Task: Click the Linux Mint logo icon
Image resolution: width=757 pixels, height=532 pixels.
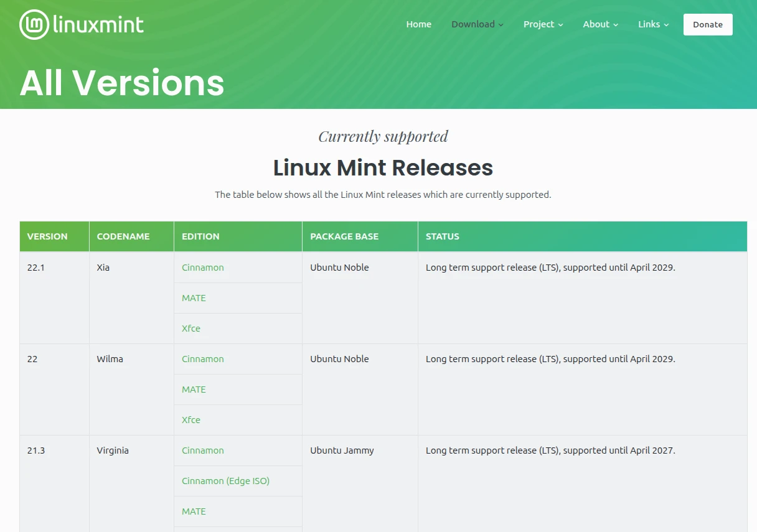Action: [34, 24]
